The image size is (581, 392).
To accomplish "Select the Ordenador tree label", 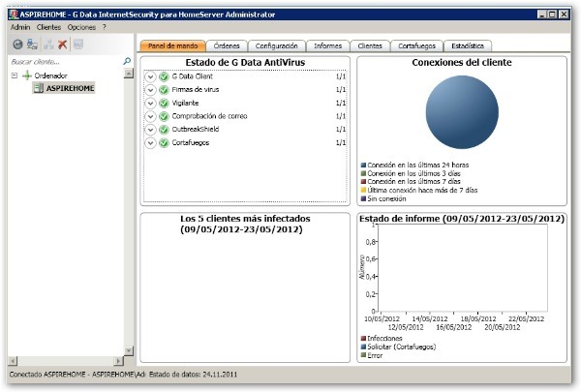I will tap(50, 75).
